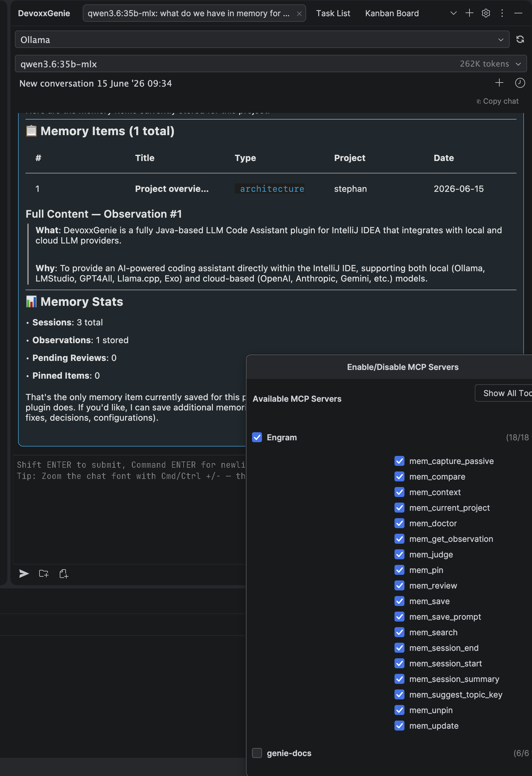Open the chat history clock icon
Viewport: 532px width, 776px height.
point(520,83)
